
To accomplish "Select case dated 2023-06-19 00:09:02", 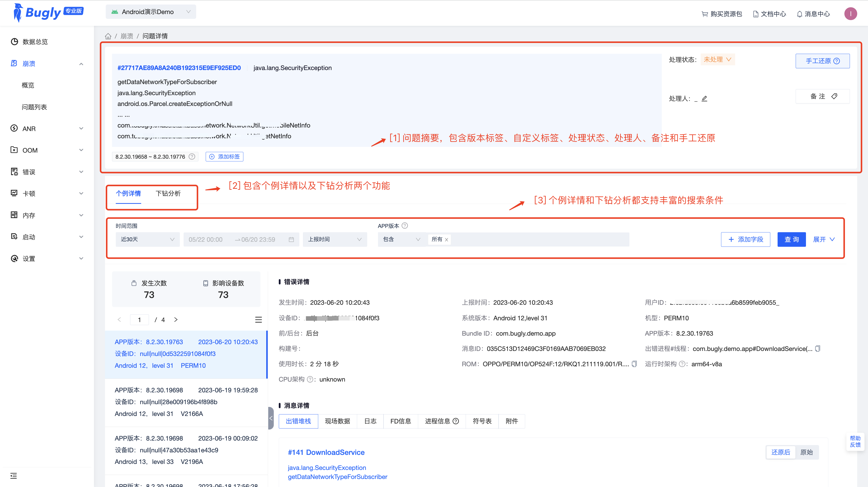I will (186, 450).
